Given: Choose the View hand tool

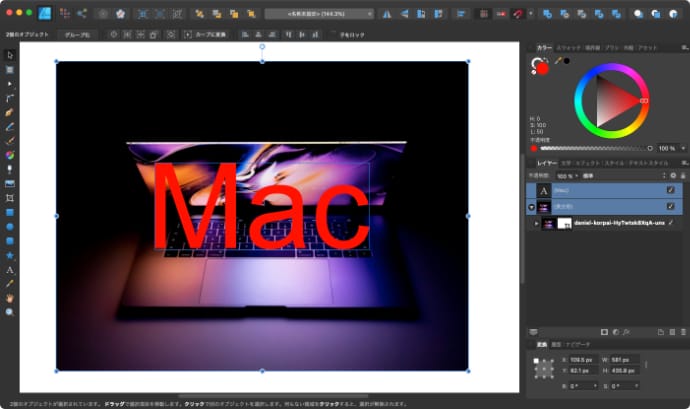Looking at the screenshot, I should [x=10, y=298].
